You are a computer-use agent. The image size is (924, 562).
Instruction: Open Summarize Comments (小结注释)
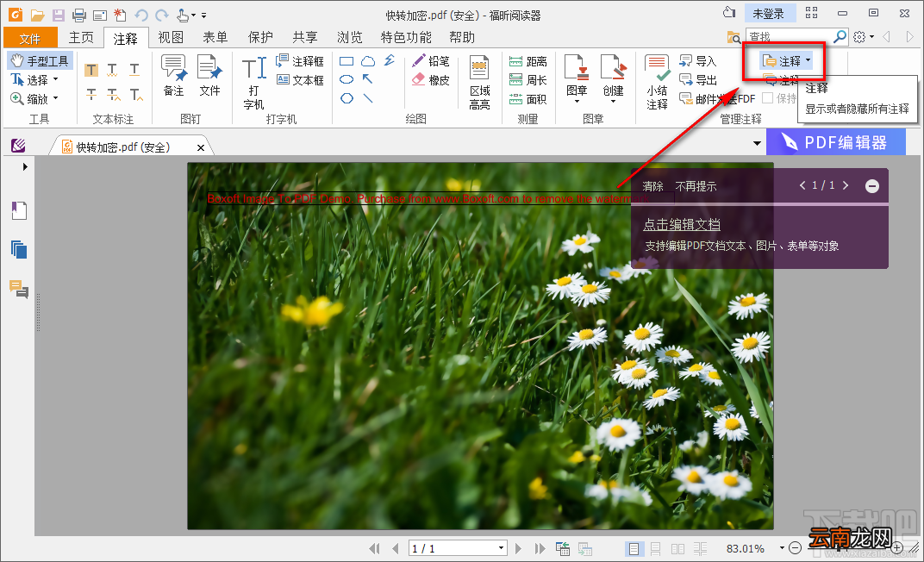(x=657, y=83)
